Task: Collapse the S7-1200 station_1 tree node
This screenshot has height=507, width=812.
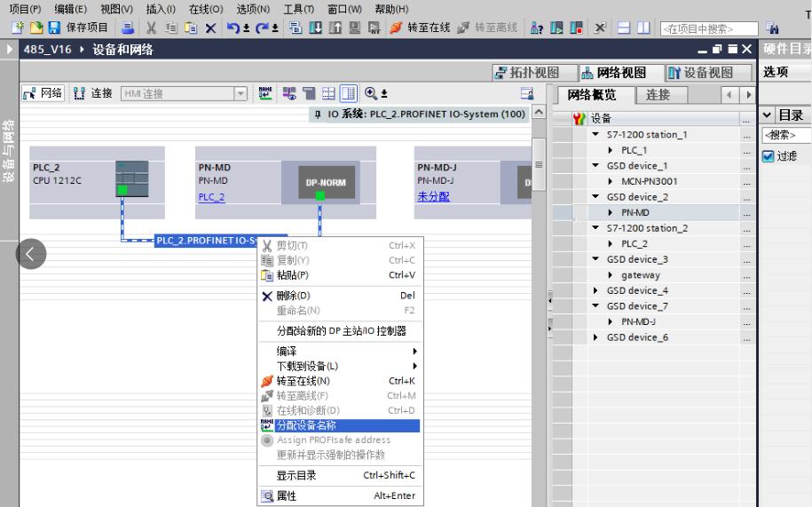Action: pos(595,135)
